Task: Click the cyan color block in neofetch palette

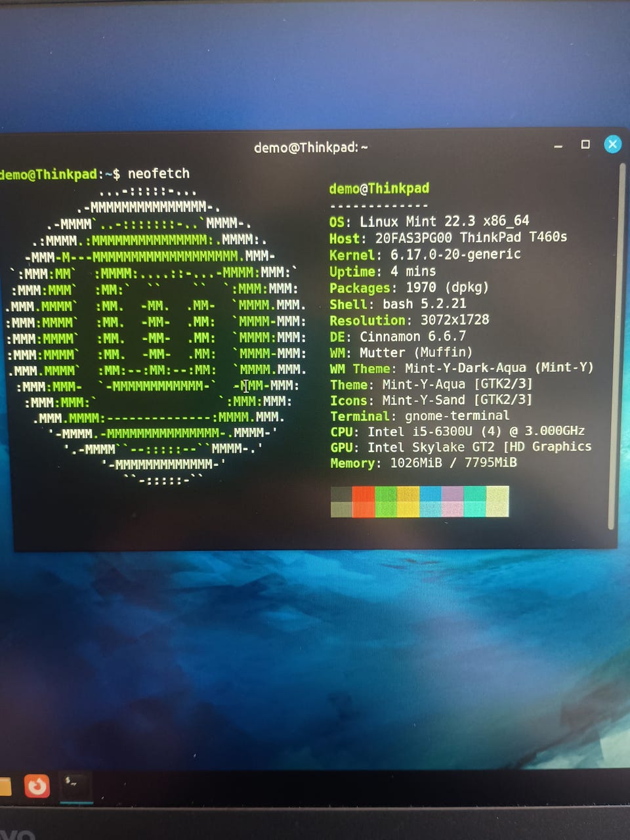Action: [x=475, y=501]
